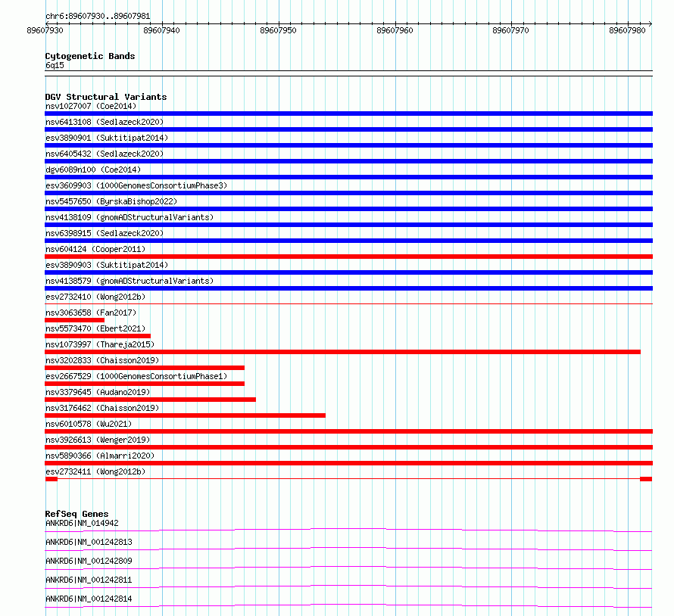The height and width of the screenshot is (616, 674).
Task: Open nsv4138579 (gnomADStructuralVariants) label
Action: [129, 281]
